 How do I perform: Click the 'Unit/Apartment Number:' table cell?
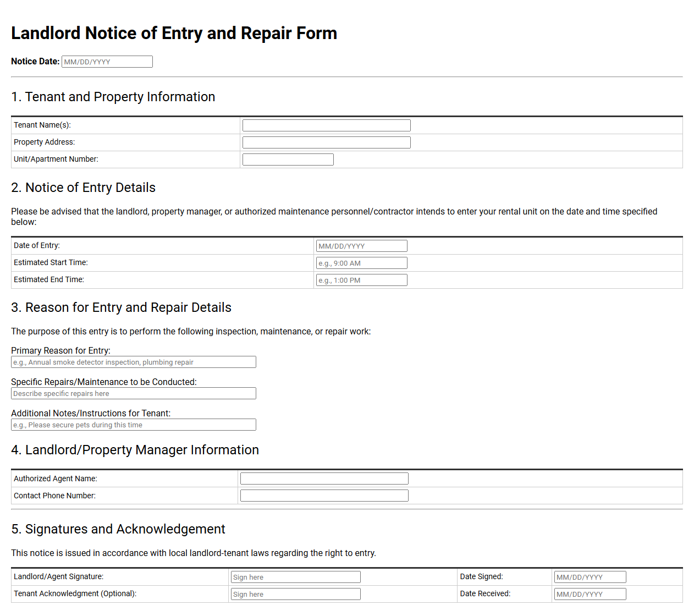pyautogui.click(x=125, y=159)
